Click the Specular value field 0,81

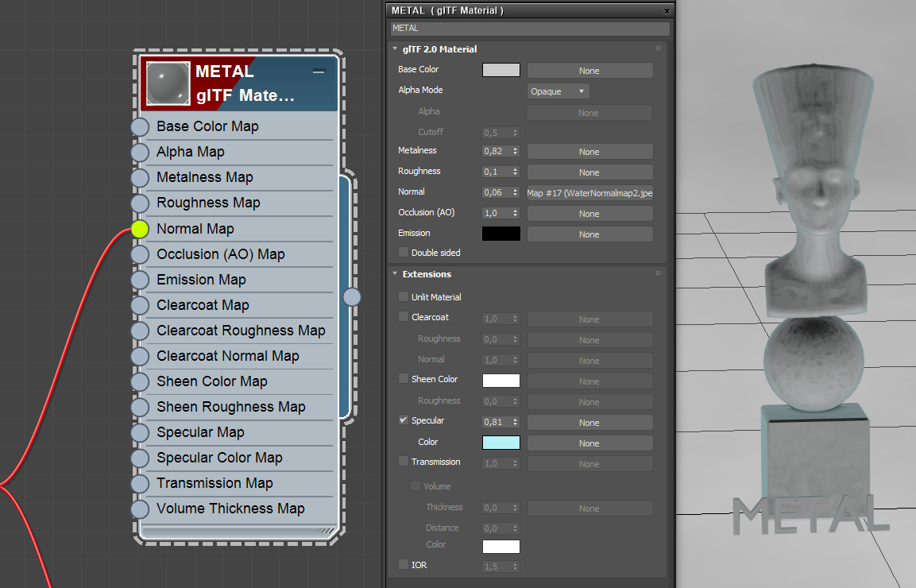click(497, 421)
